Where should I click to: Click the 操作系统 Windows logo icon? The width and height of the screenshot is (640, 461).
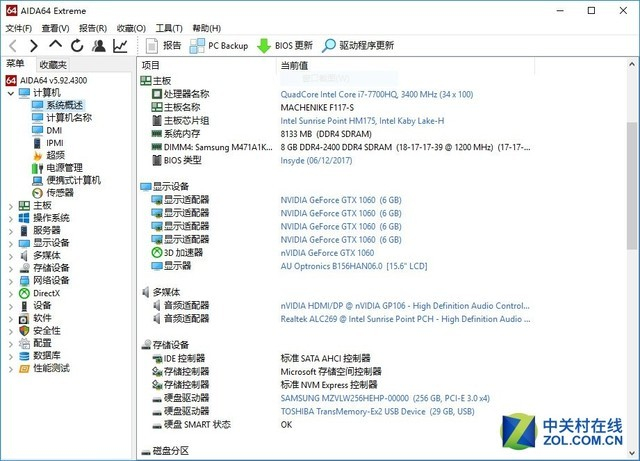coord(24,218)
